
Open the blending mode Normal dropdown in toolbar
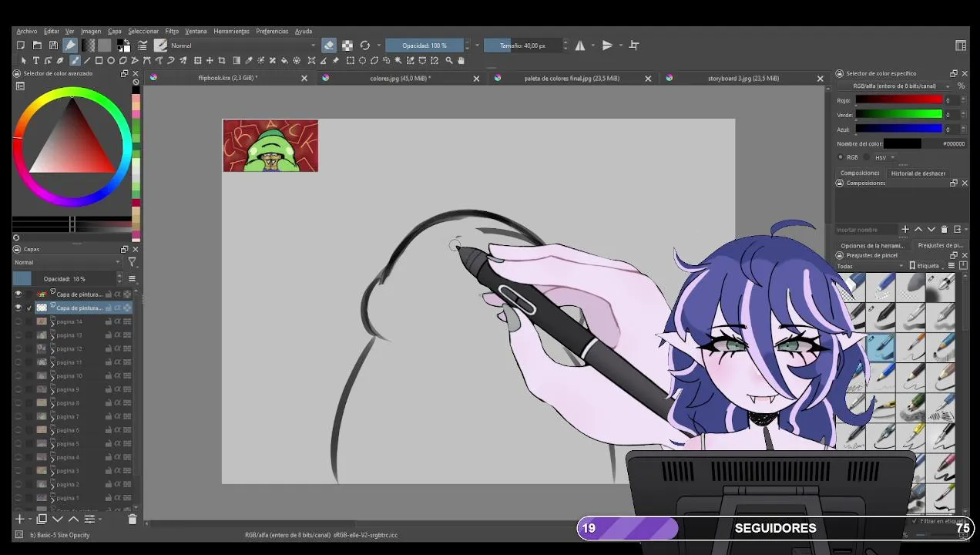(243, 45)
